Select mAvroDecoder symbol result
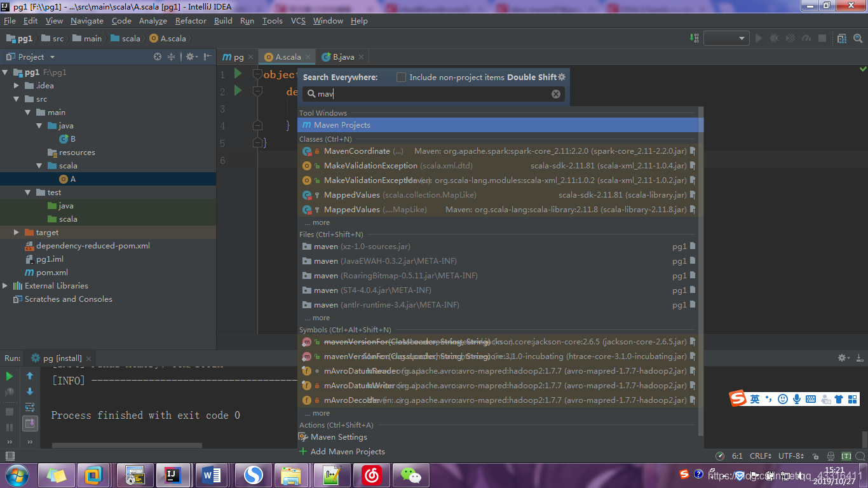The image size is (868, 488). point(498,400)
